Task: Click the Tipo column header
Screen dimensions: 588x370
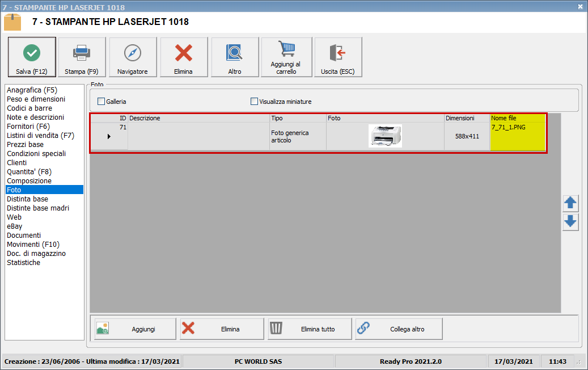Action: [x=298, y=118]
